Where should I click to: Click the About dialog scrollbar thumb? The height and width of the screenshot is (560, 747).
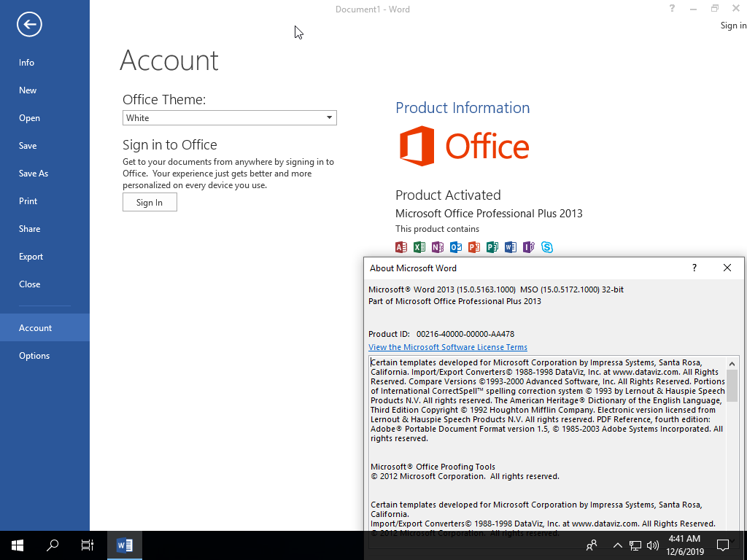tap(732, 386)
